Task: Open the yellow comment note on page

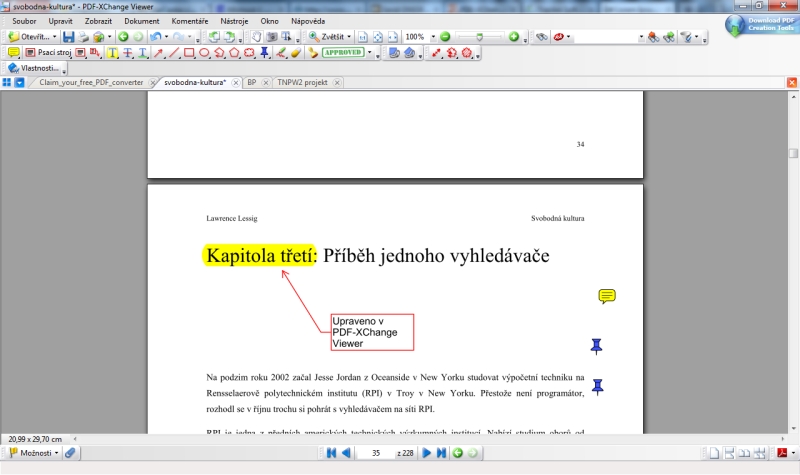Action: click(607, 296)
